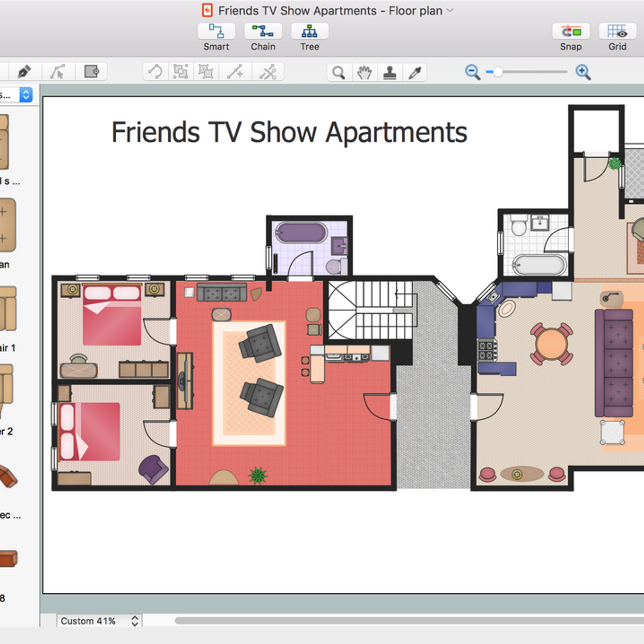Select the Smart connector tool
The height and width of the screenshot is (644, 644).
pyautogui.click(x=216, y=31)
